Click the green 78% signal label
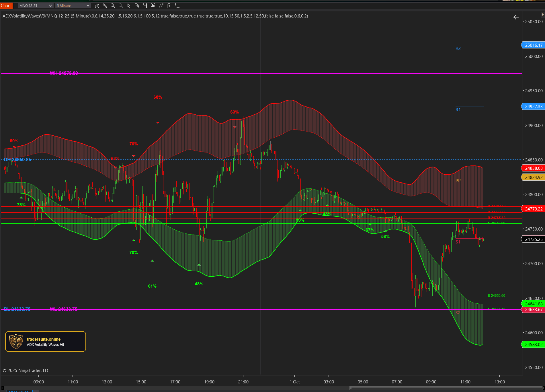 click(21, 205)
